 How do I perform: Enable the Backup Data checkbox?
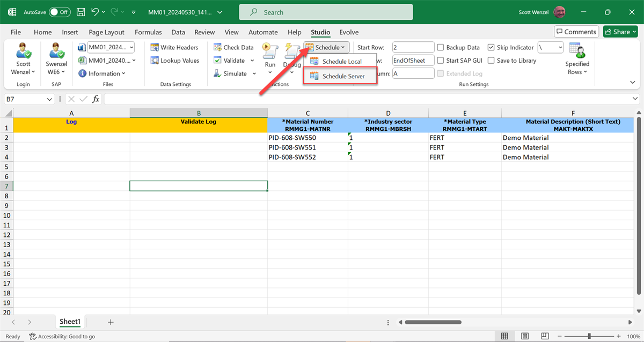click(441, 48)
